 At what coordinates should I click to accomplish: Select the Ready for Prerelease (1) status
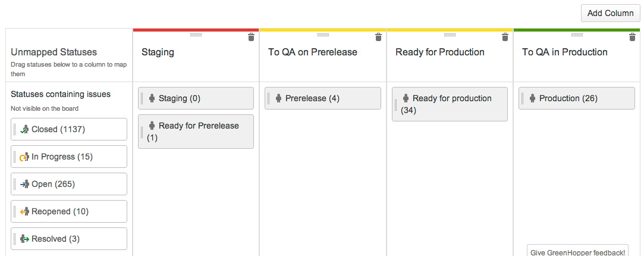point(196,132)
